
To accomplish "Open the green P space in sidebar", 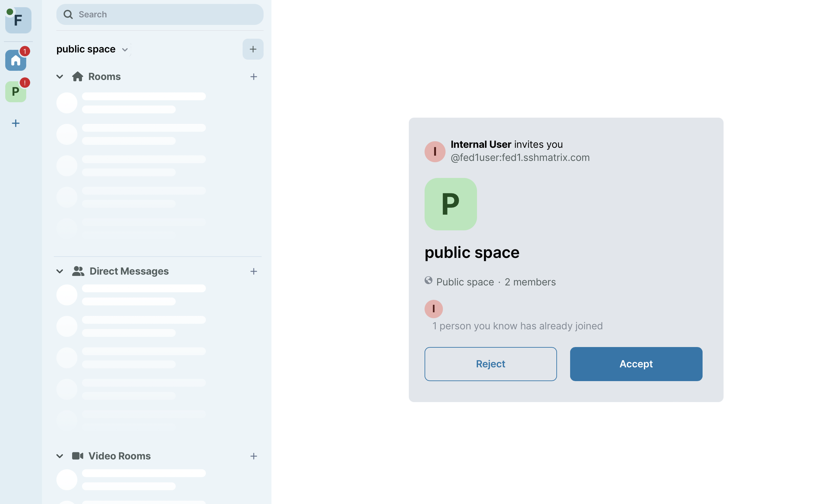I will point(16,91).
